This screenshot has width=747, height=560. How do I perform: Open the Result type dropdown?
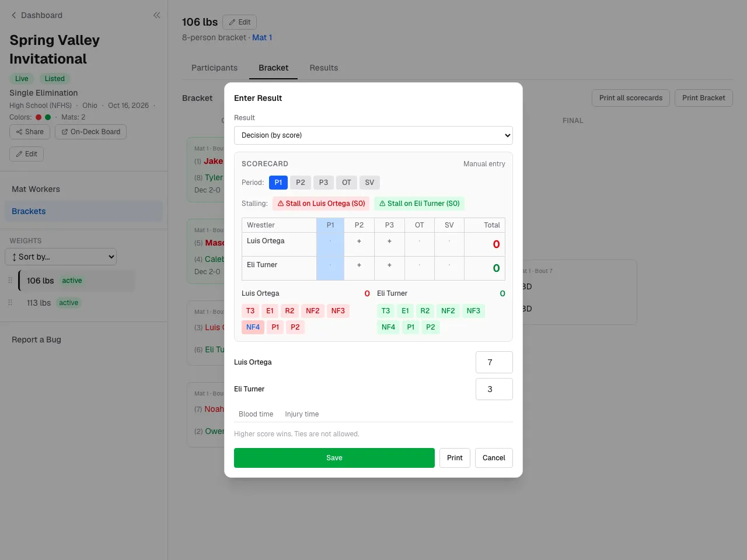(373, 135)
